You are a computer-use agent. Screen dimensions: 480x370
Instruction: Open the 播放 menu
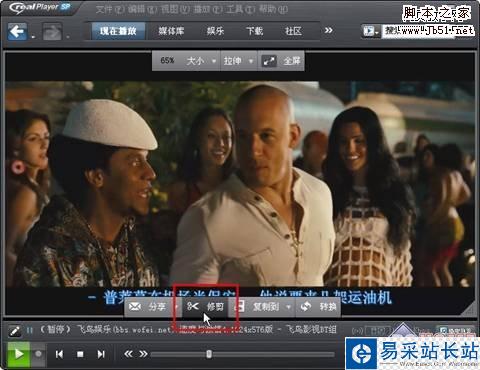point(208,9)
